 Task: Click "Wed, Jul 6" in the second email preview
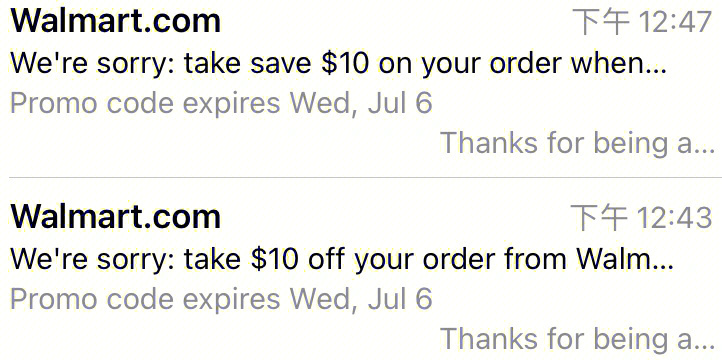pos(361,299)
